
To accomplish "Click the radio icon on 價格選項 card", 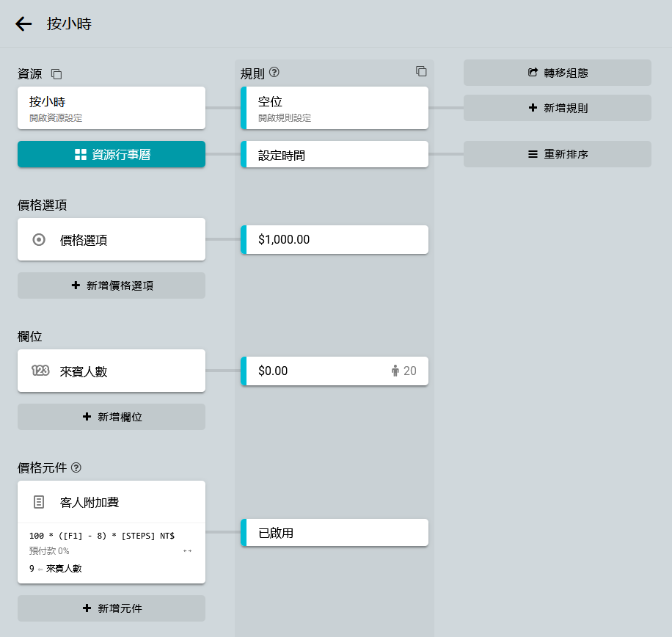I will (x=40, y=239).
